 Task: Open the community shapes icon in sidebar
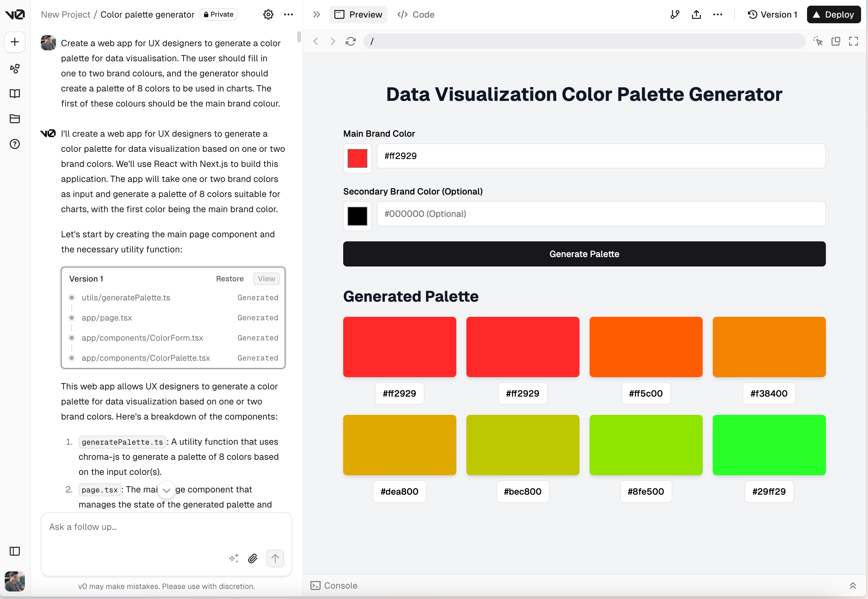15,68
